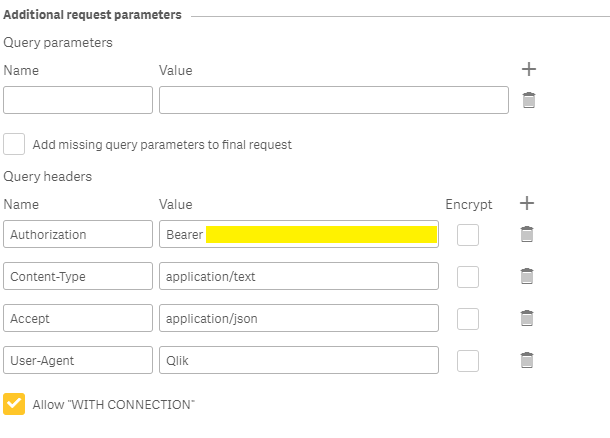
Task: Remove the Content-Type header row
Action: 527,276
